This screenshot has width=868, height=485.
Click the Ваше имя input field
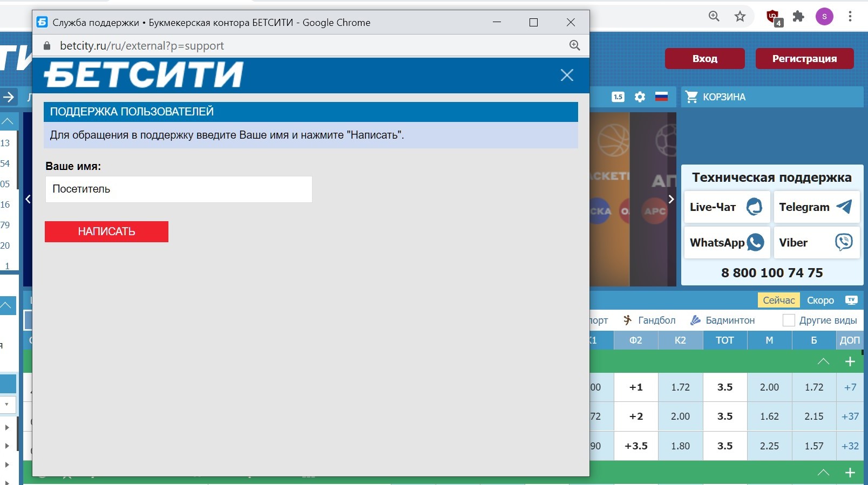click(179, 189)
